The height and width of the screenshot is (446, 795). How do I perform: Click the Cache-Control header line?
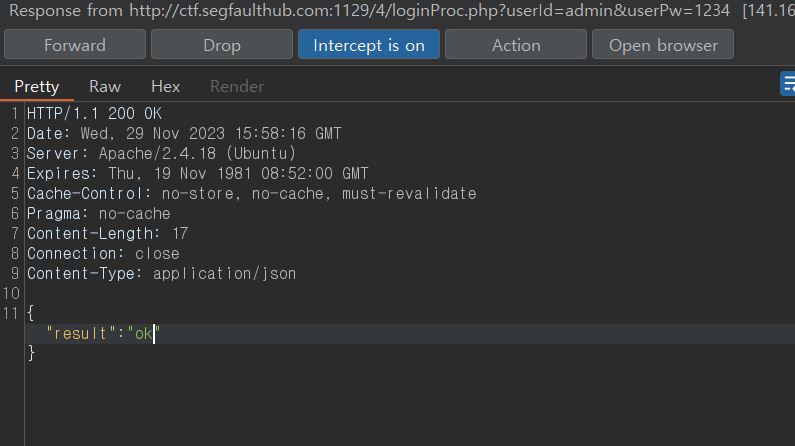click(251, 194)
